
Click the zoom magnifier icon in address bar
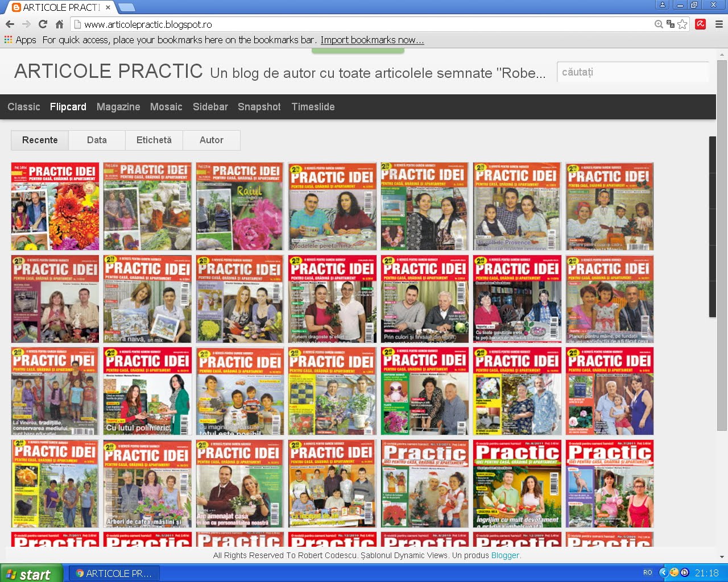[659, 24]
